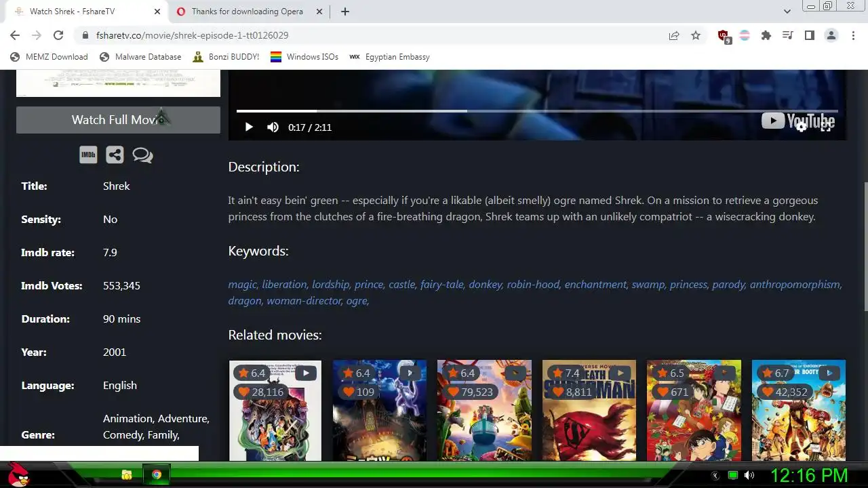Close the Opera download tab
The width and height of the screenshot is (868, 488).
(318, 12)
